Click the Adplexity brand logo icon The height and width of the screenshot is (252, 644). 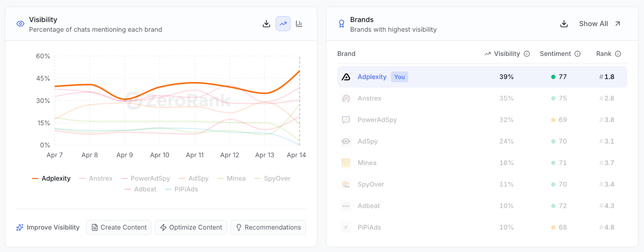pyautogui.click(x=346, y=77)
